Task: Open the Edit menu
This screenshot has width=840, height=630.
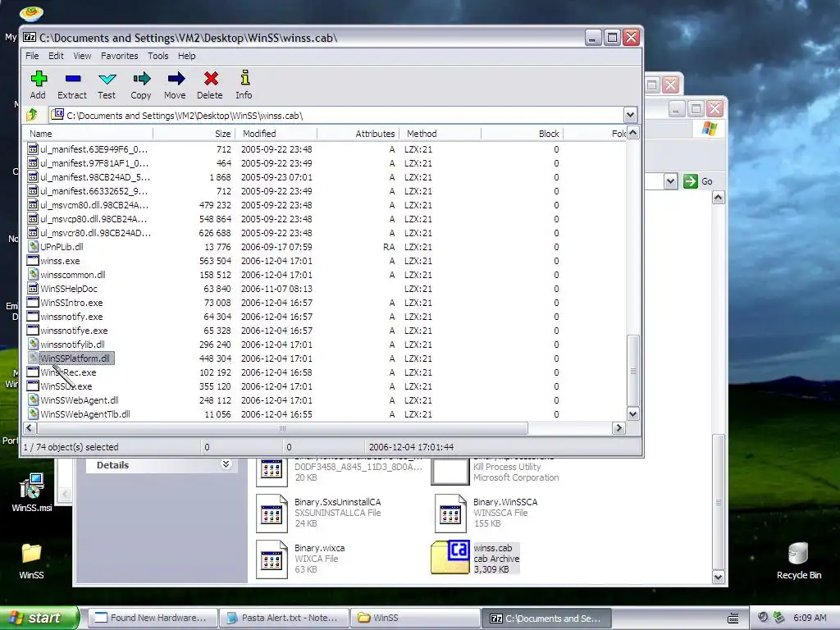Action: (56, 56)
